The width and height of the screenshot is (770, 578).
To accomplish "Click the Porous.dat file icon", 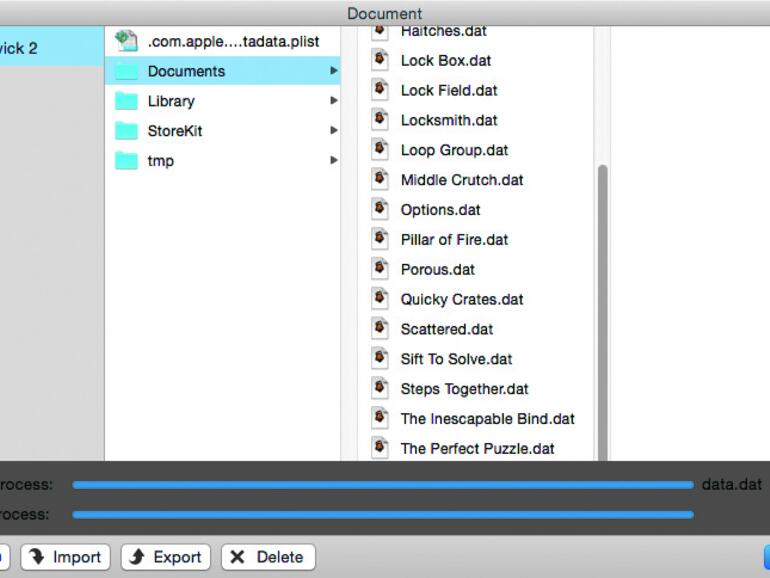I will (380, 269).
